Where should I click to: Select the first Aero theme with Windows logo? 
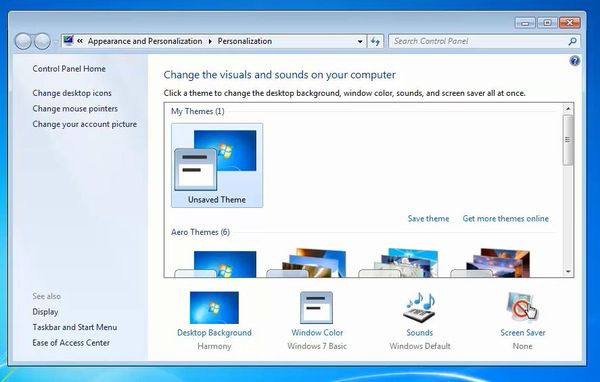[x=217, y=264]
